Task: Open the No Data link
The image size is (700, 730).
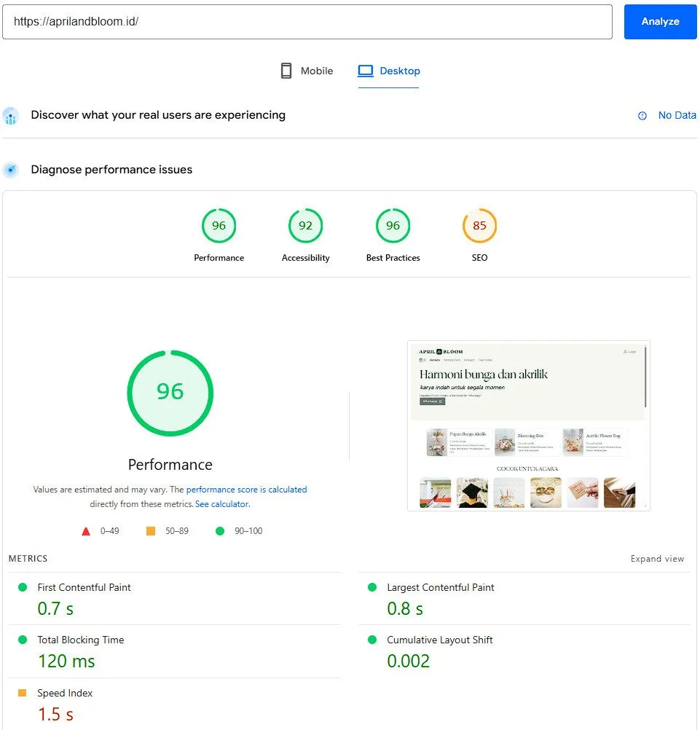Action: pyautogui.click(x=677, y=115)
